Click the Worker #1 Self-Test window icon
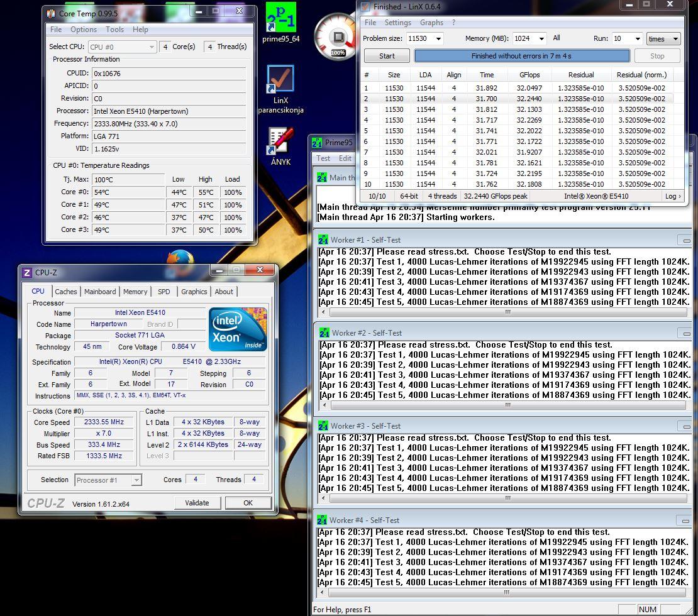This screenshot has width=698, height=616. [323, 240]
